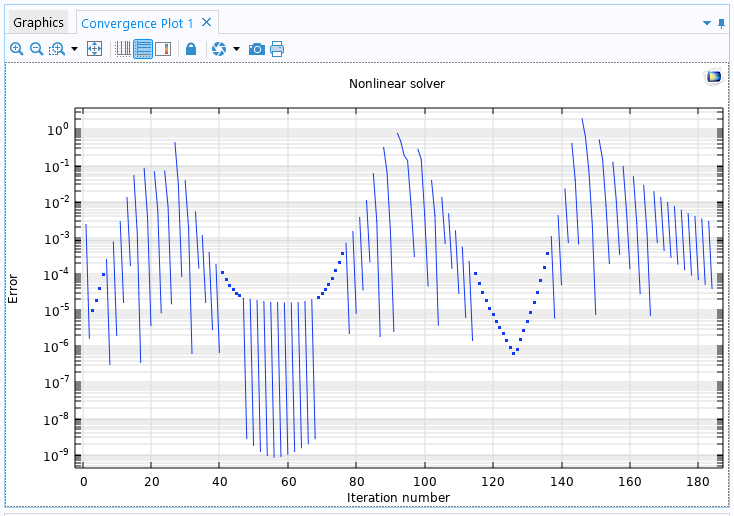
Task: Toggle the x-axis log scale button
Action: point(123,48)
